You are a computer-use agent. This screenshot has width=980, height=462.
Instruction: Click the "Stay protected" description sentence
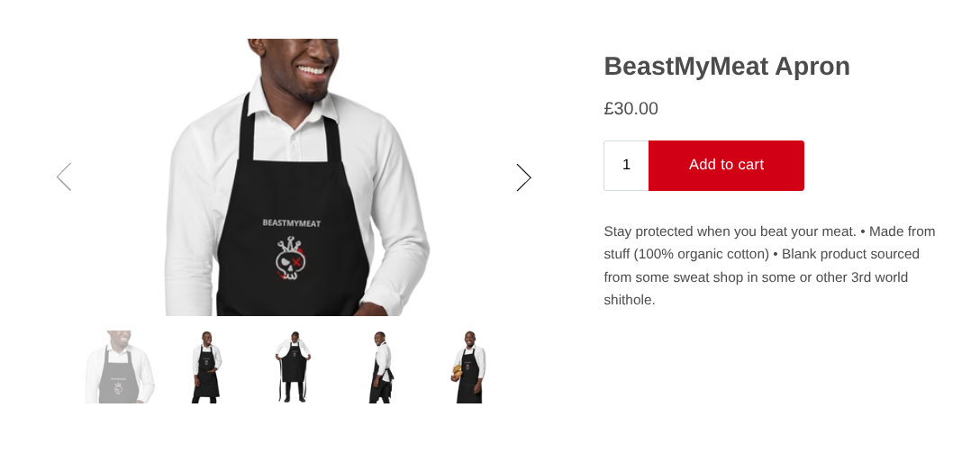click(x=730, y=232)
